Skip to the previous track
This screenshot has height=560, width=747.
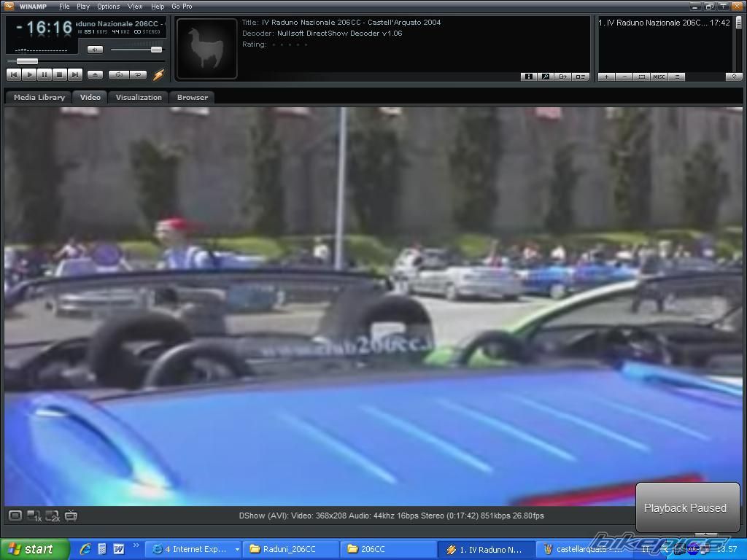(x=14, y=74)
